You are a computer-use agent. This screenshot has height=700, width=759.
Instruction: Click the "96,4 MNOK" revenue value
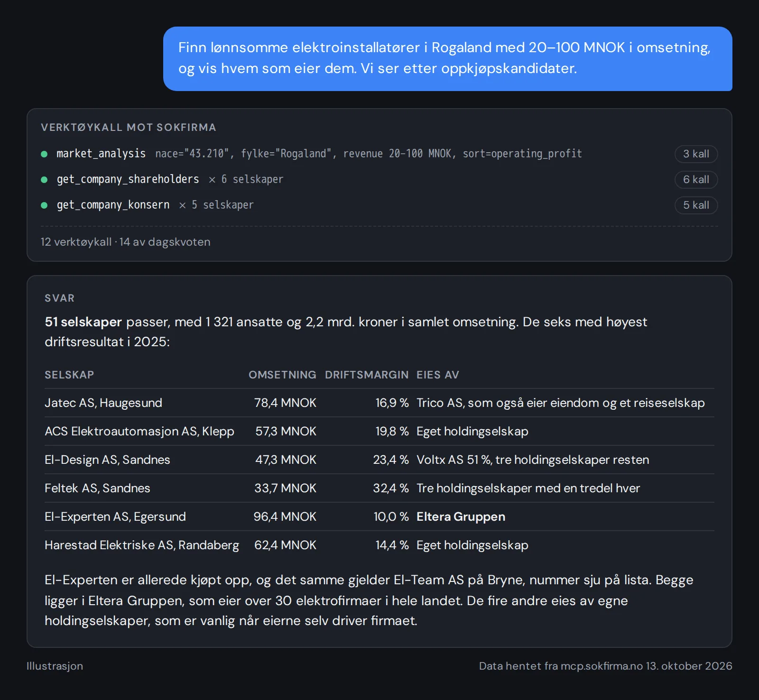tap(285, 516)
